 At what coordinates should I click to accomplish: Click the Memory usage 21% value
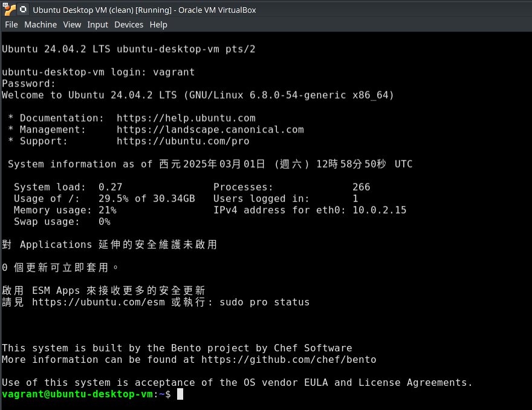107,210
